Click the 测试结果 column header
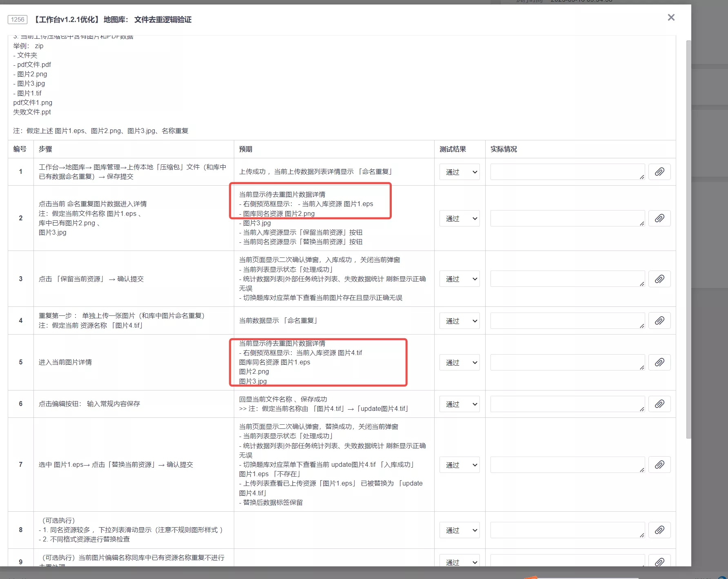The width and height of the screenshot is (728, 579). pyautogui.click(x=453, y=149)
